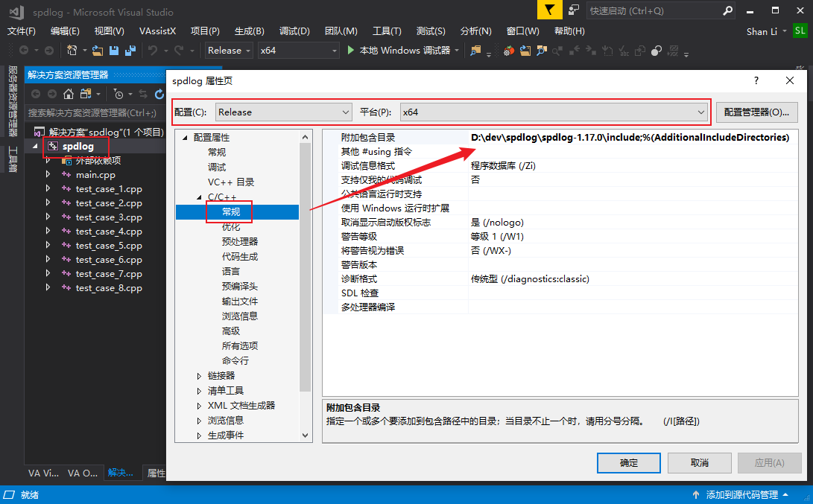
Task: Open 配置管理器 button
Action: 756,112
